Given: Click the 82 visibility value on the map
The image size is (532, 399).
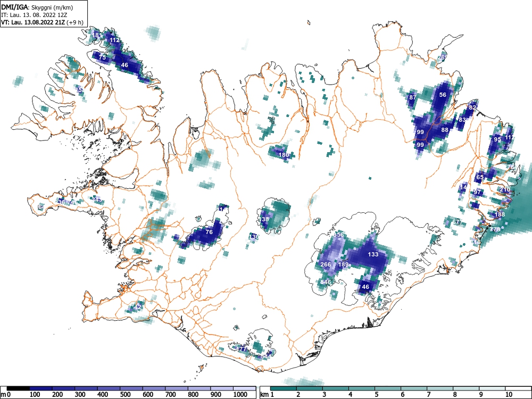Looking at the screenshot, I should tap(472, 107).
